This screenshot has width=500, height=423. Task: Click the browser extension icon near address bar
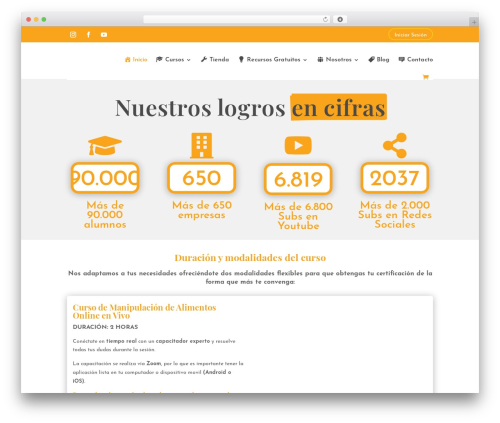[340, 19]
